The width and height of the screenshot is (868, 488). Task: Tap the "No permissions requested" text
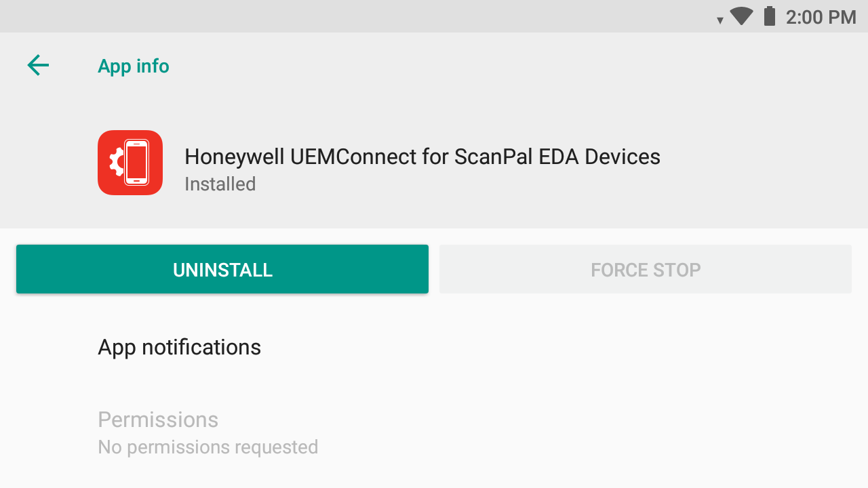208,447
